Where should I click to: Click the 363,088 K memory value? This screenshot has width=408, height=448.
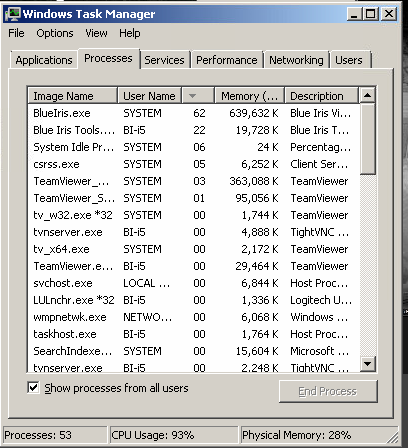254,181
